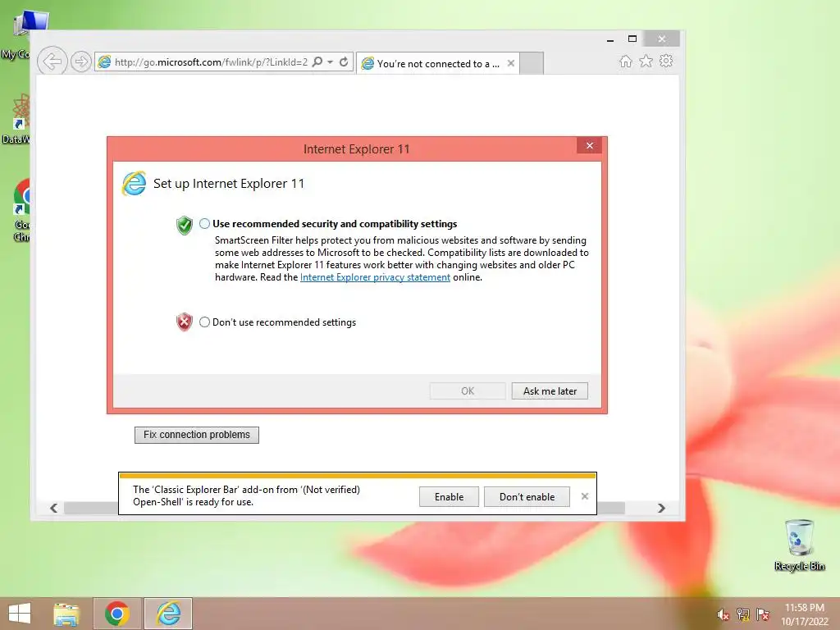Close the Internet Explorer 11 setup dialog
This screenshot has width=840, height=630.
pyautogui.click(x=589, y=146)
